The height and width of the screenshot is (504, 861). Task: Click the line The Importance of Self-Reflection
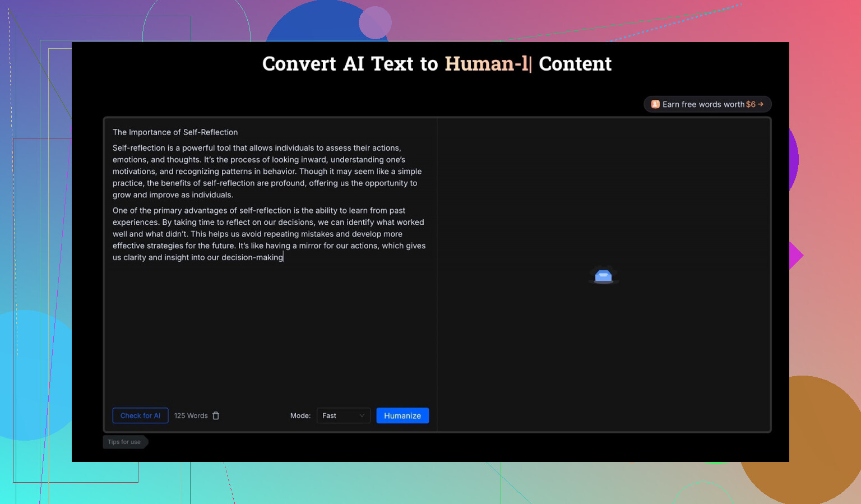175,132
